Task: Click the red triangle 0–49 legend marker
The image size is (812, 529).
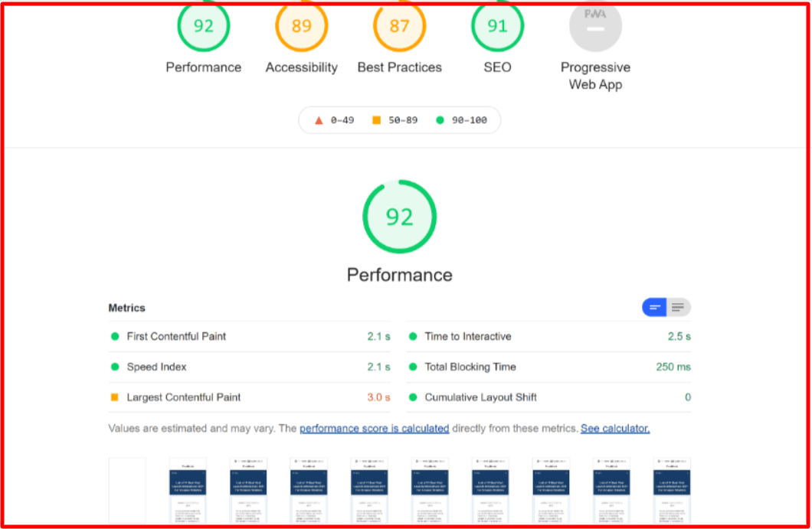Action: point(319,120)
